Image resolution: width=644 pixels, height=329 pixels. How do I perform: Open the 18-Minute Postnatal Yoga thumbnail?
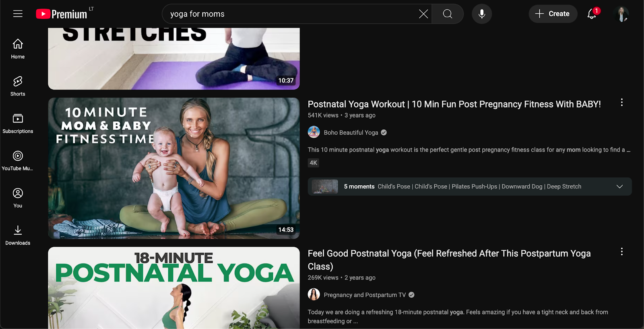click(174, 288)
